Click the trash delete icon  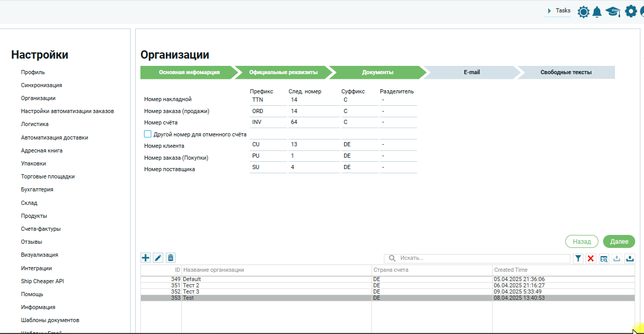(x=170, y=258)
